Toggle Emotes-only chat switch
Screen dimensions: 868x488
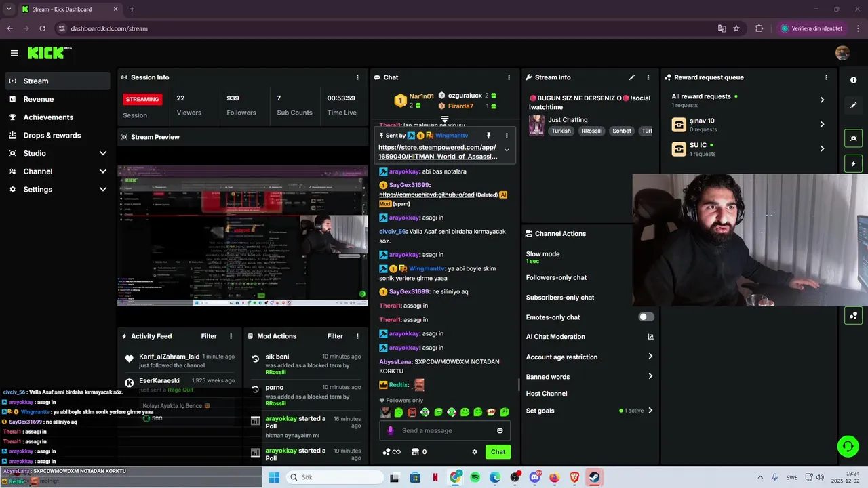tap(646, 317)
